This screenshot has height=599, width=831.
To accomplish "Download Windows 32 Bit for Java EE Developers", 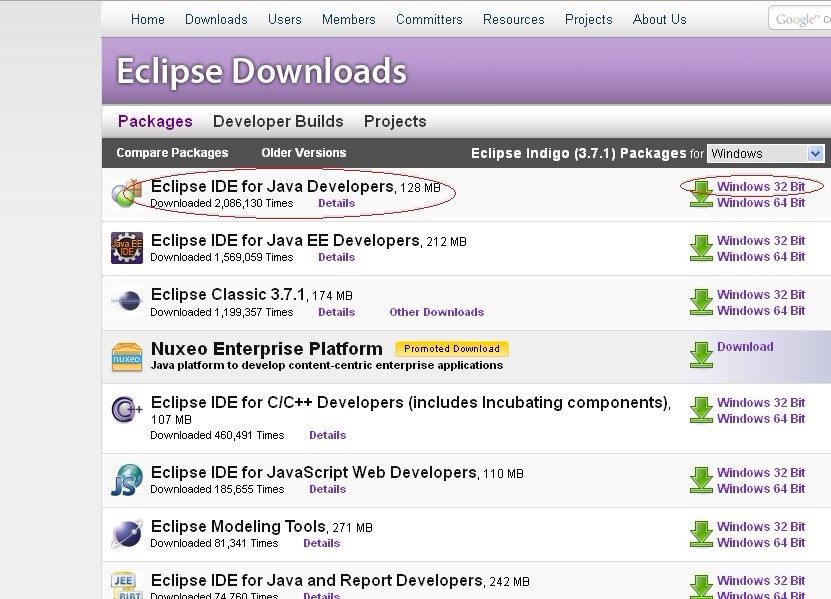I will click(x=761, y=241).
